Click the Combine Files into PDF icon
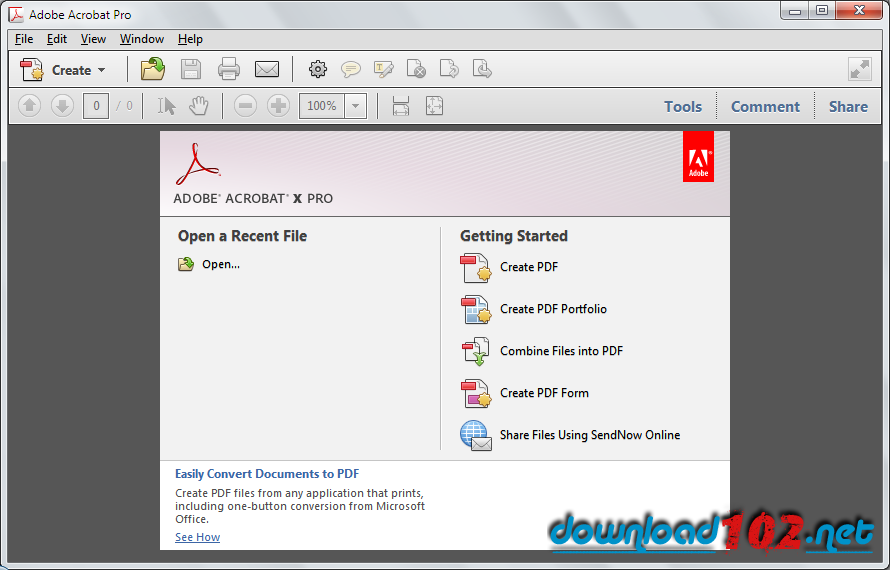Image resolution: width=890 pixels, height=570 pixels. 476,351
